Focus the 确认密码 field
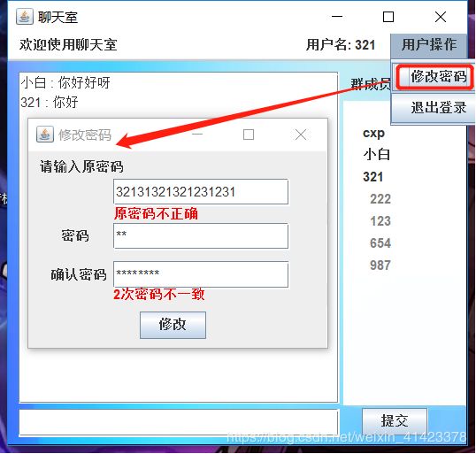Image resolution: width=476 pixels, height=454 pixels. click(x=201, y=274)
